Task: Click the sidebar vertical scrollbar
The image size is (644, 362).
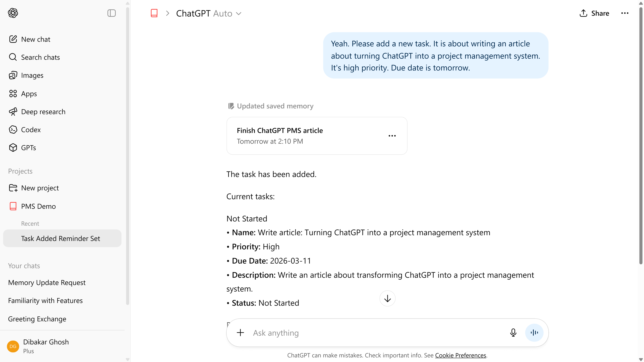Action: (127, 156)
